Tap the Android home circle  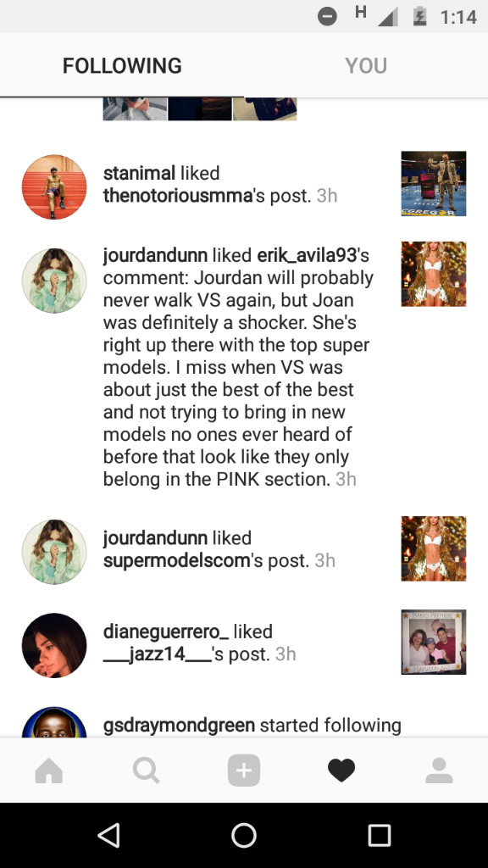point(244,835)
